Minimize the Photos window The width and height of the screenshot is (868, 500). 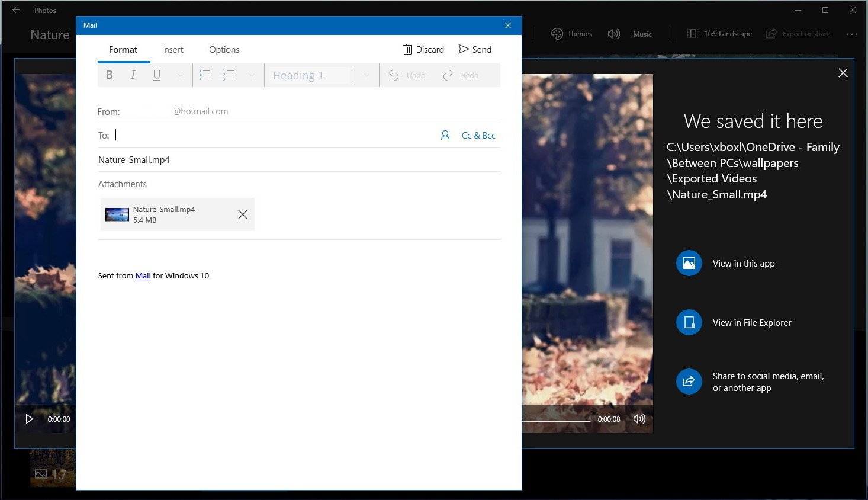[797, 10]
